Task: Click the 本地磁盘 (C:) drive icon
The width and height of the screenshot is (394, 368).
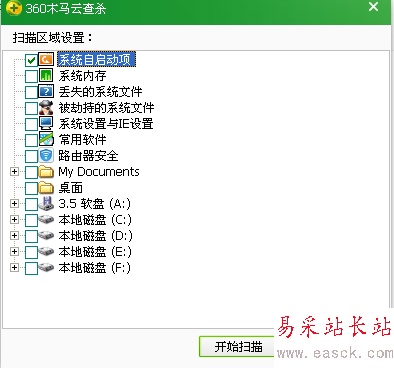Action: pyautogui.click(x=46, y=219)
